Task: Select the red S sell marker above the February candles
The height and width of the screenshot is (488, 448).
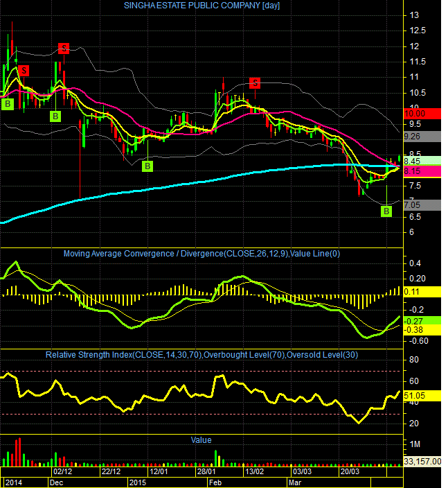Action: (255, 83)
